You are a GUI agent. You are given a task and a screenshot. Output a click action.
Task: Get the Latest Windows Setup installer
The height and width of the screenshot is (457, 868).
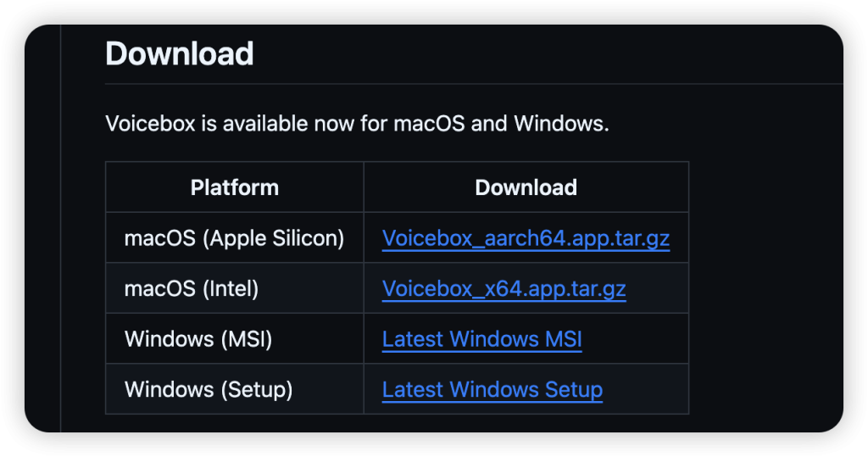[492, 390]
